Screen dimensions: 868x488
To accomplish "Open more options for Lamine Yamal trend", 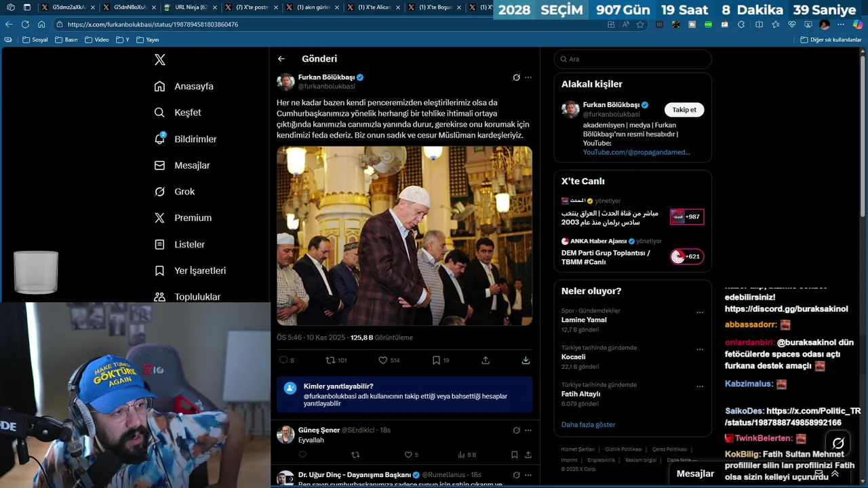I will [x=700, y=312].
